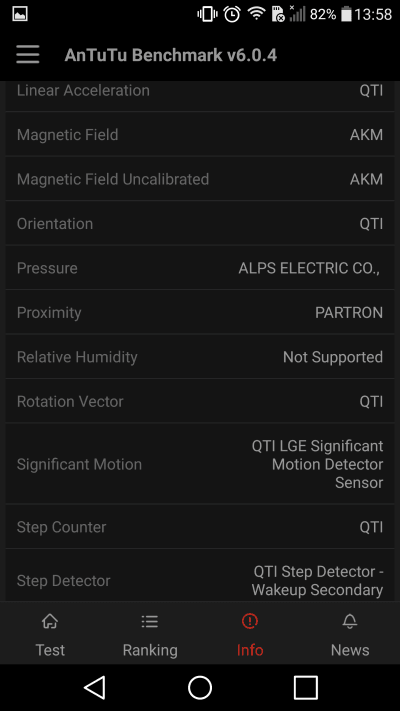
Task: Tap the AnTuTu Benchmark v6.0.4 title
Action: coord(171,55)
